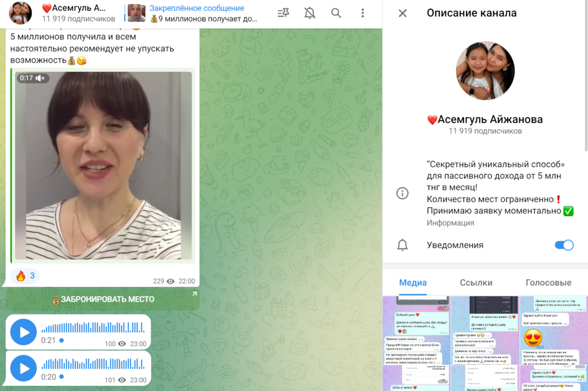Switch to the Голосовые tab
Screen dimensions: 588x391
coord(549,283)
